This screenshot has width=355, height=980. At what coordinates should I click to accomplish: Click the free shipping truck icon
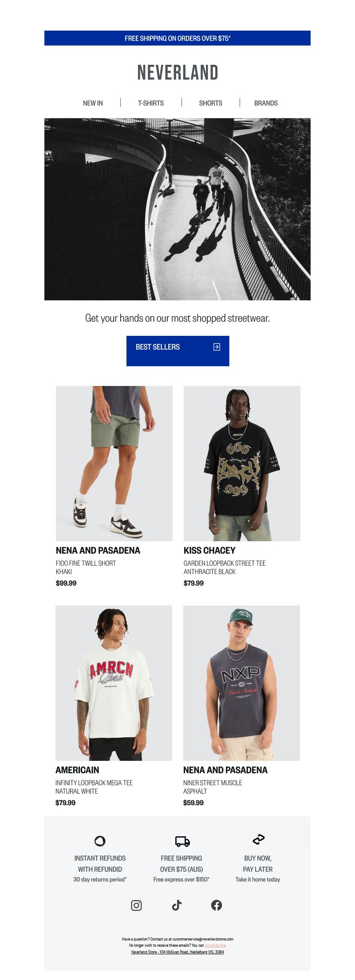(182, 841)
